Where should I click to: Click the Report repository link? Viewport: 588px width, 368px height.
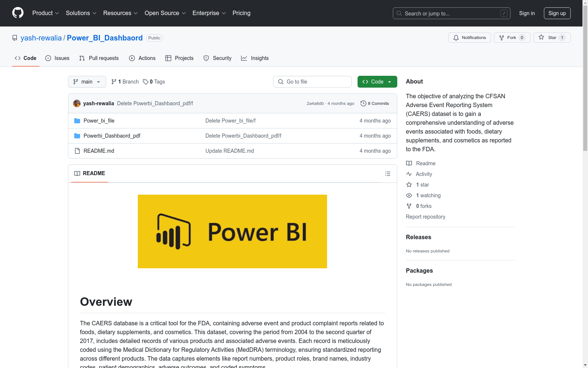(426, 217)
